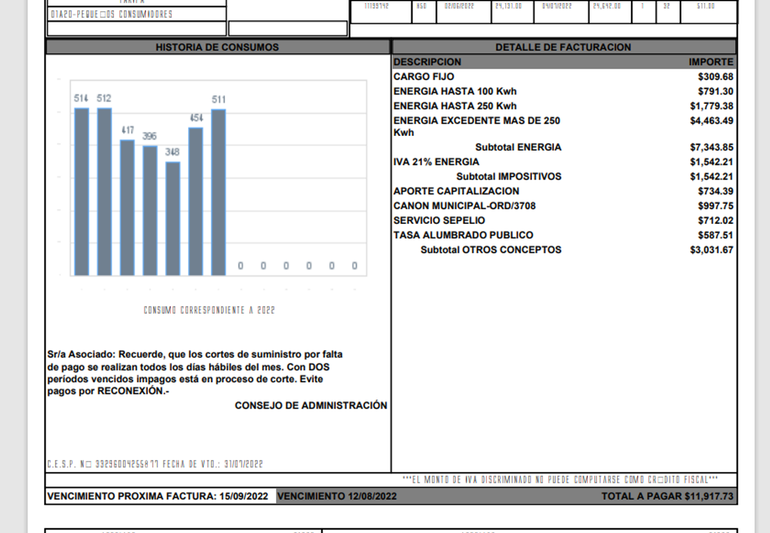Image resolution: width=770 pixels, height=533 pixels.
Task: Select the chart bar labeled 348
Action: point(173,218)
